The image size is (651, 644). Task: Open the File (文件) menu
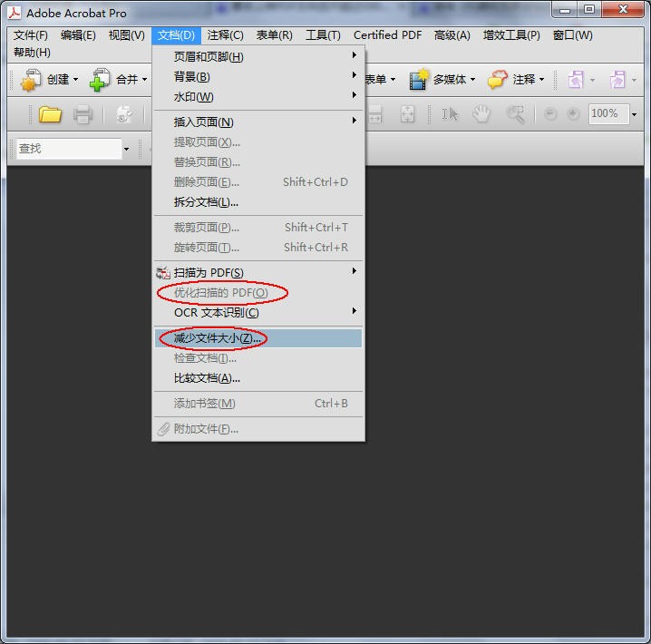[x=30, y=35]
